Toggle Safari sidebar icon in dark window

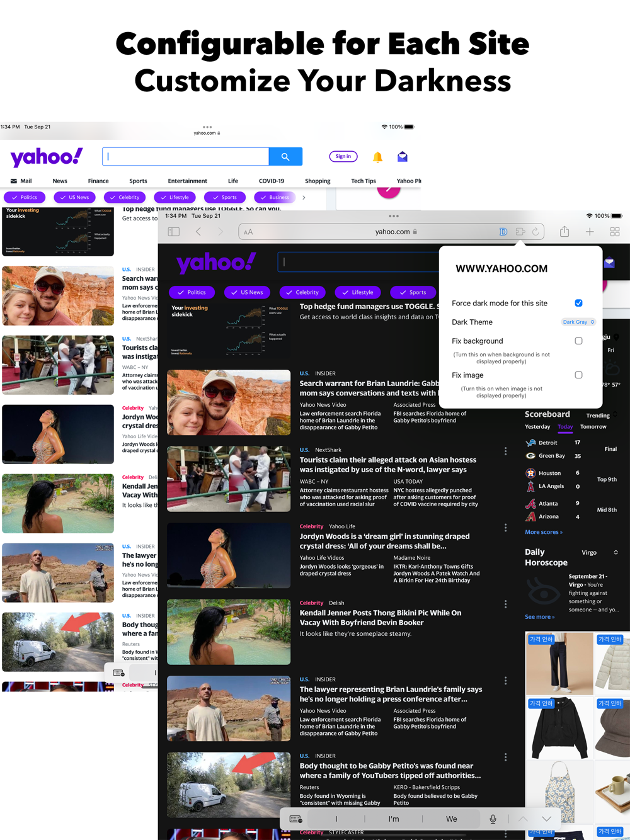click(174, 232)
